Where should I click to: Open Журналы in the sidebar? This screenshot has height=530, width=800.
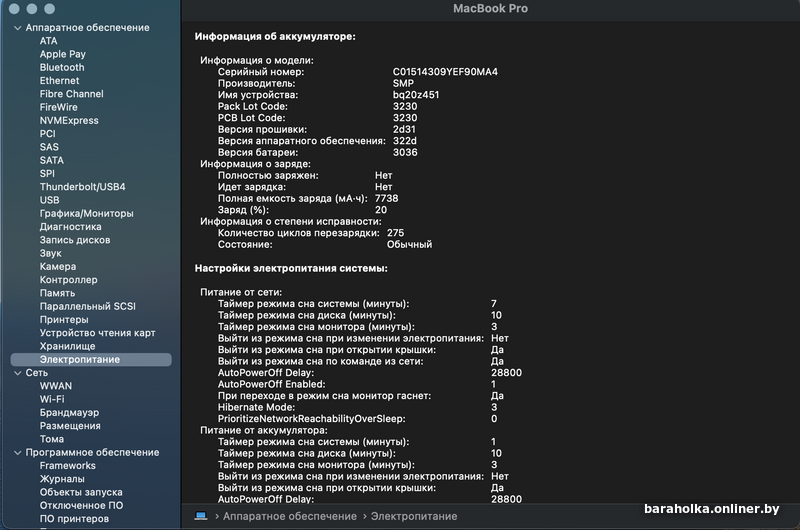62,479
